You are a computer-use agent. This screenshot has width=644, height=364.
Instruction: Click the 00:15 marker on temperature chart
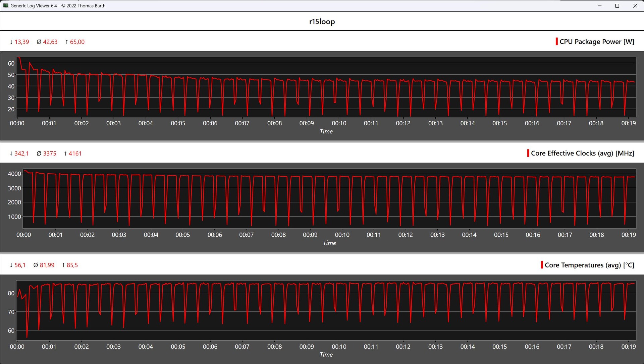click(x=499, y=347)
